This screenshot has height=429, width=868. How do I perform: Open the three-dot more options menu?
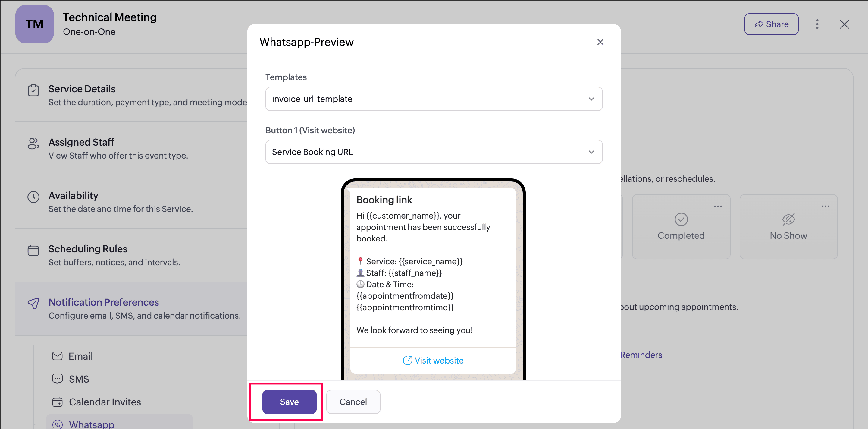pos(817,24)
